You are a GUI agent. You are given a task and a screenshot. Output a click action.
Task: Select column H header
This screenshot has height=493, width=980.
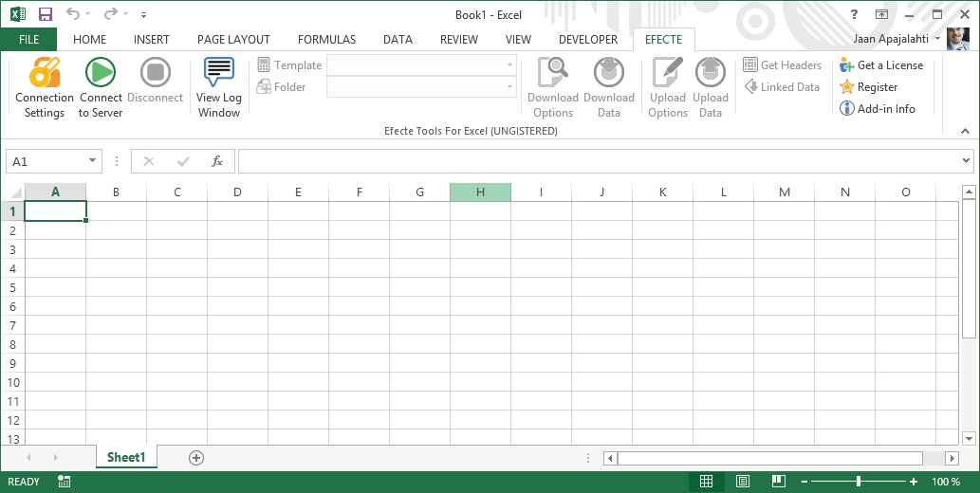click(x=480, y=192)
